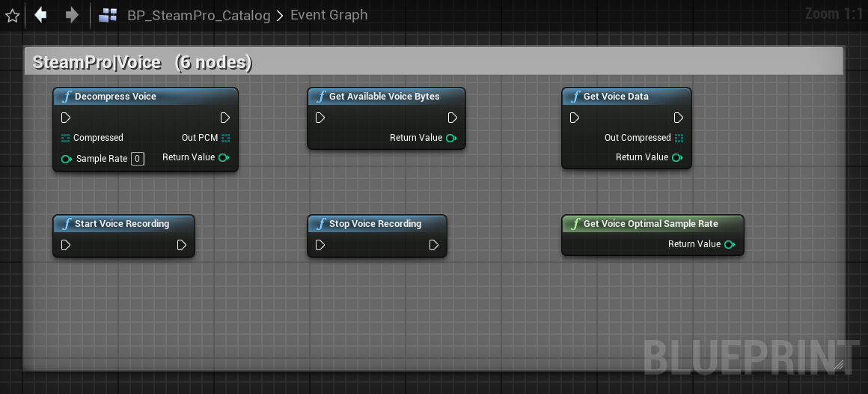Click Get Voice Optimal Sample Rate Return pin

click(x=730, y=244)
